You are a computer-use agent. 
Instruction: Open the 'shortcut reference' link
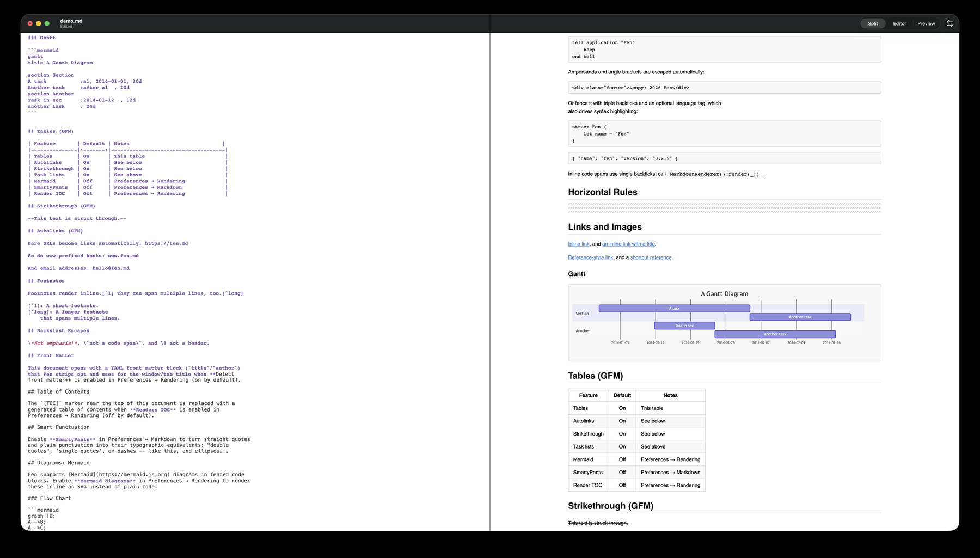651,257
